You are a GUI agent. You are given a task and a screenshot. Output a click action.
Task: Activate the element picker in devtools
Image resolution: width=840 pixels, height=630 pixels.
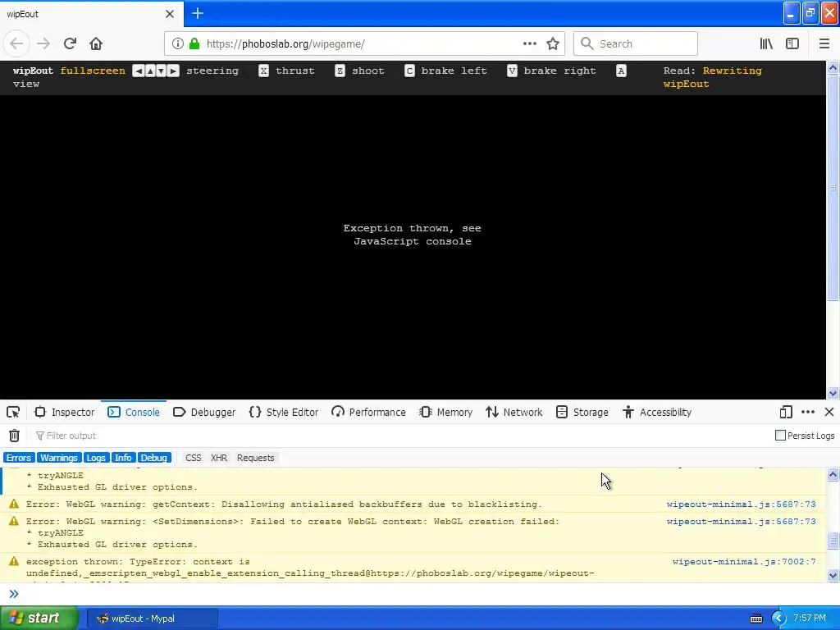click(13, 412)
